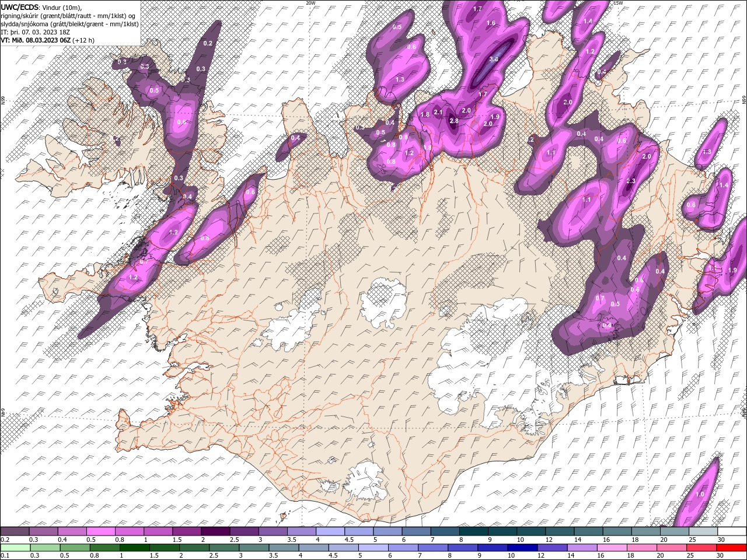Click the lilac rain swatch labelled 14
The width and height of the screenshot is (747, 560).
click(x=581, y=548)
